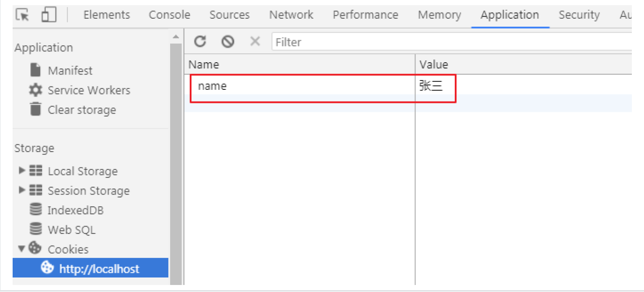Collapse the Cookies tree arrow
The image size is (644, 292).
pos(22,248)
